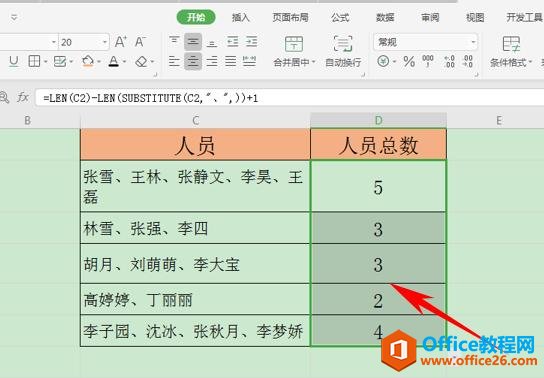Select column C header
Screen dimensions: 544x378
point(195,121)
